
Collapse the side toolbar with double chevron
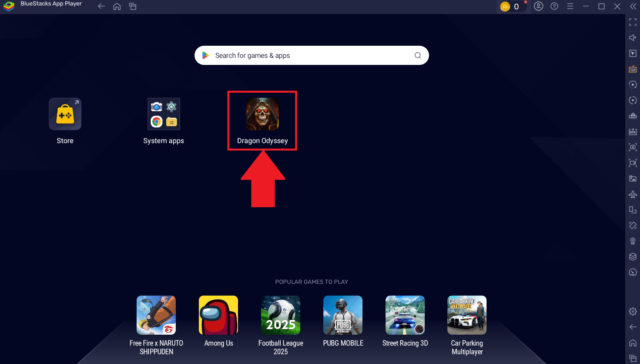633,6
